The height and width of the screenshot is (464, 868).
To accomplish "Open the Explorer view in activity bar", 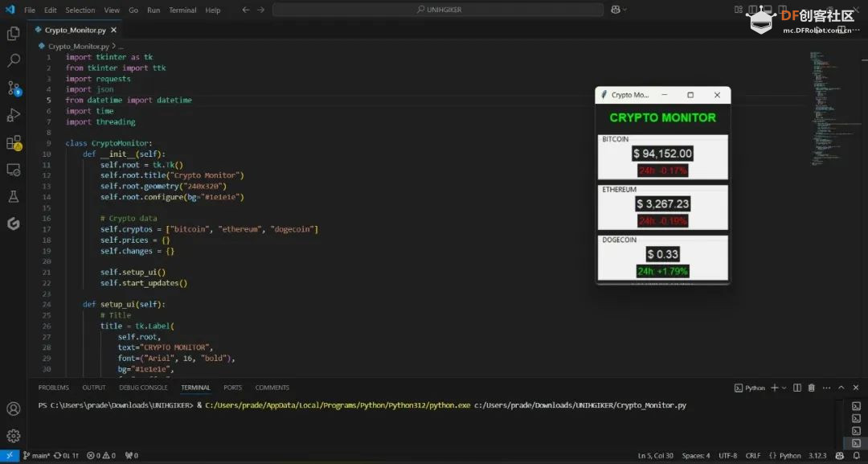I will [14, 33].
